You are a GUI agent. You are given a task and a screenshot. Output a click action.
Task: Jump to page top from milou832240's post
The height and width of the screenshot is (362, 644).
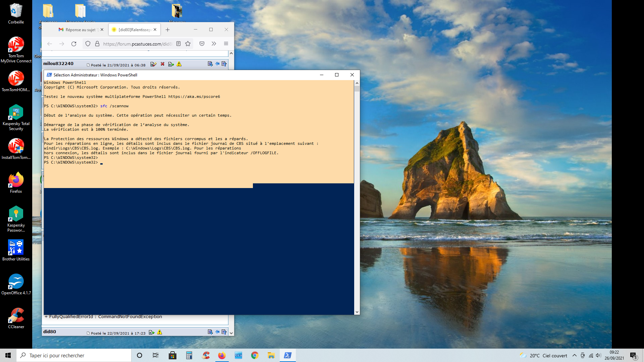(224, 64)
